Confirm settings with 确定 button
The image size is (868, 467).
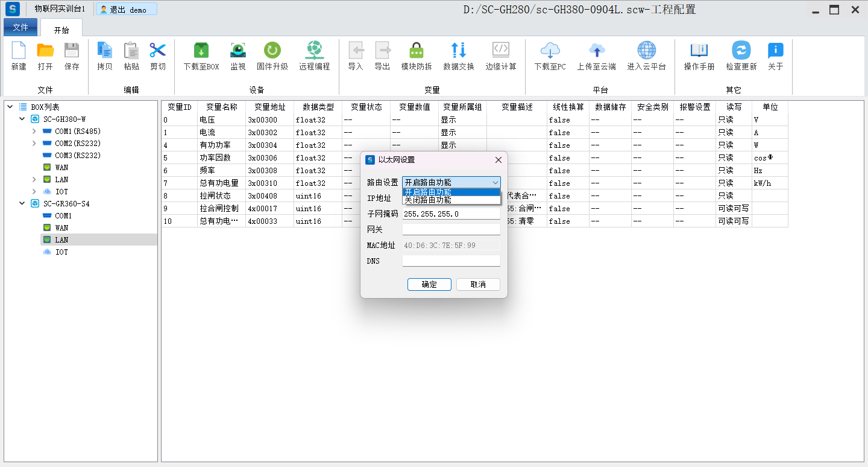[x=429, y=285]
